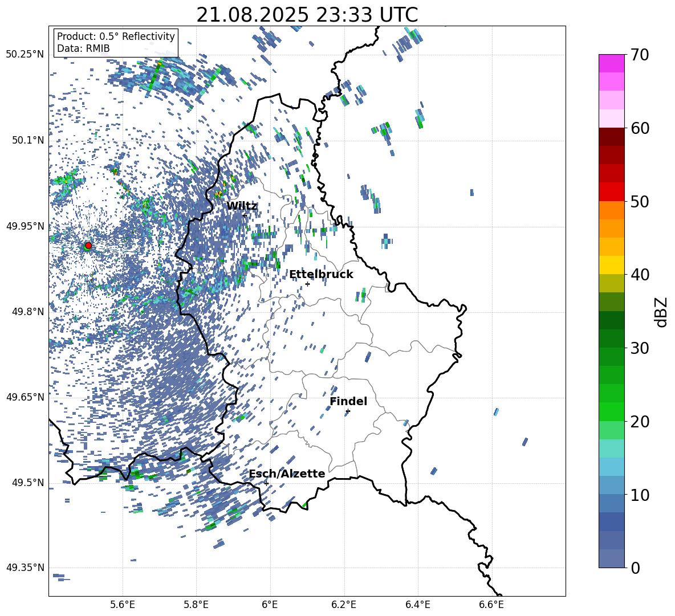
Task: Click the 10 dBZ colorbar label
Action: [x=639, y=495]
